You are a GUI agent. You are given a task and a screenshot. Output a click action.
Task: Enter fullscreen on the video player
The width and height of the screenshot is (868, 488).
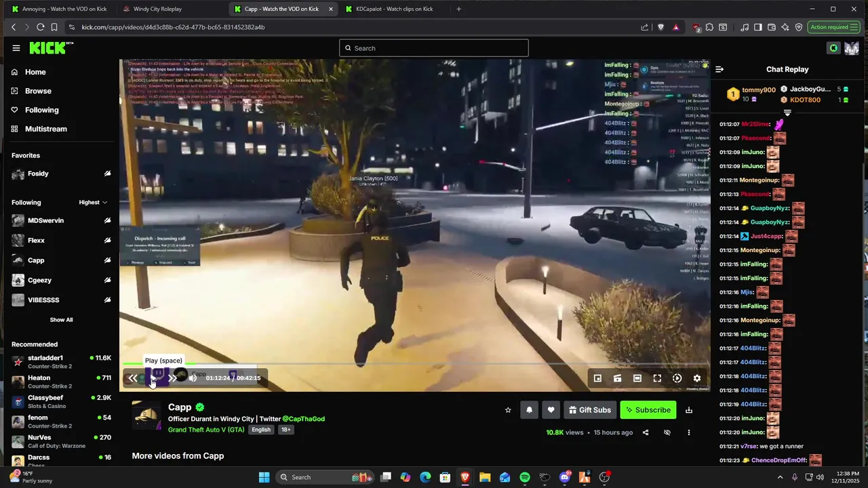[657, 378]
